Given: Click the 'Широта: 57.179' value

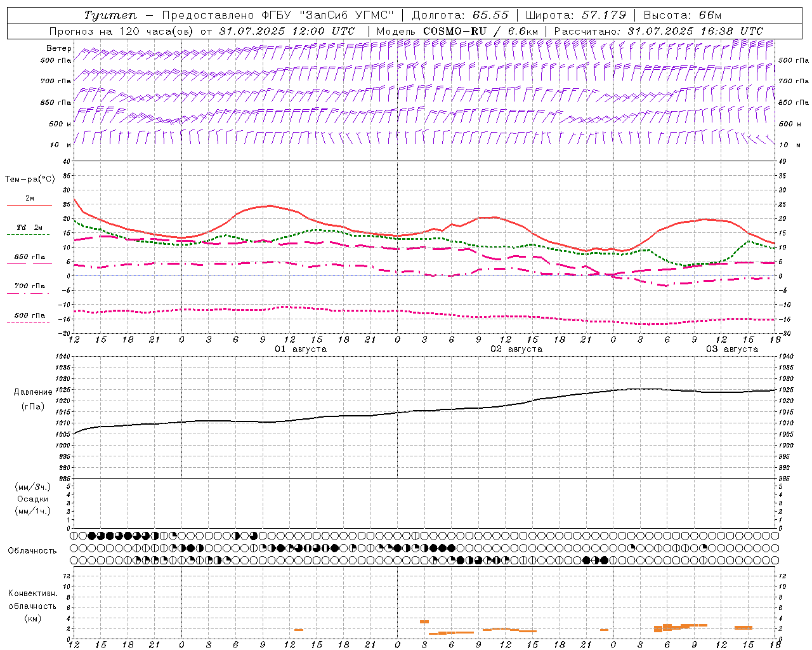Looking at the screenshot, I should click(575, 15).
